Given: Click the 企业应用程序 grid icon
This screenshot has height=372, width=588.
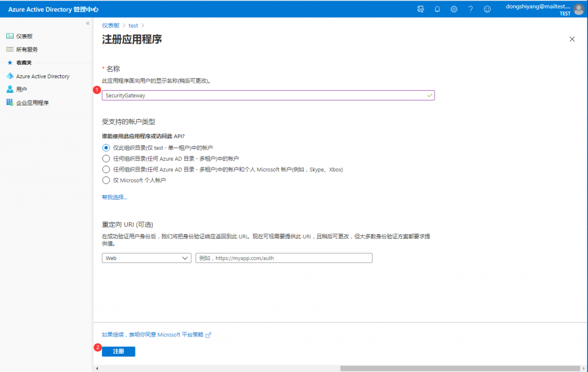Looking at the screenshot, I should (x=10, y=102).
